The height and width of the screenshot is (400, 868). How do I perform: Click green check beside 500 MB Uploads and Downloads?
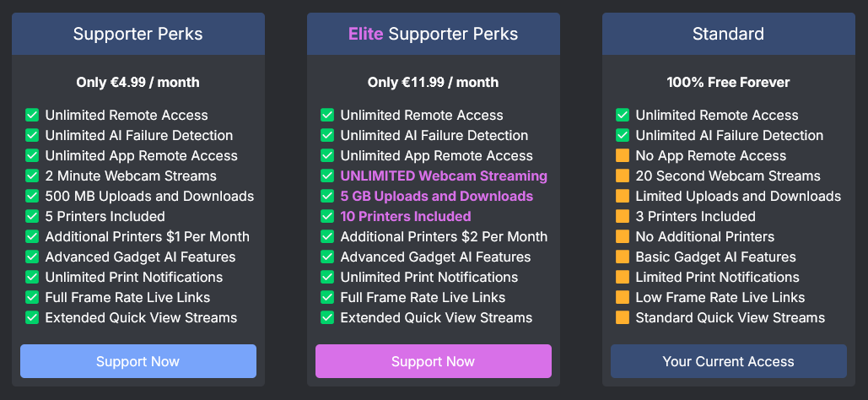(x=32, y=197)
